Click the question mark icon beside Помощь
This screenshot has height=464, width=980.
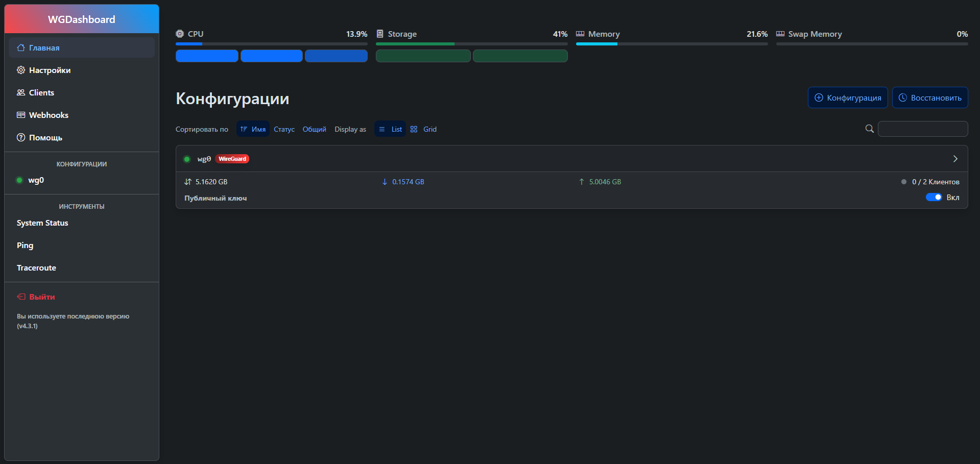point(21,137)
